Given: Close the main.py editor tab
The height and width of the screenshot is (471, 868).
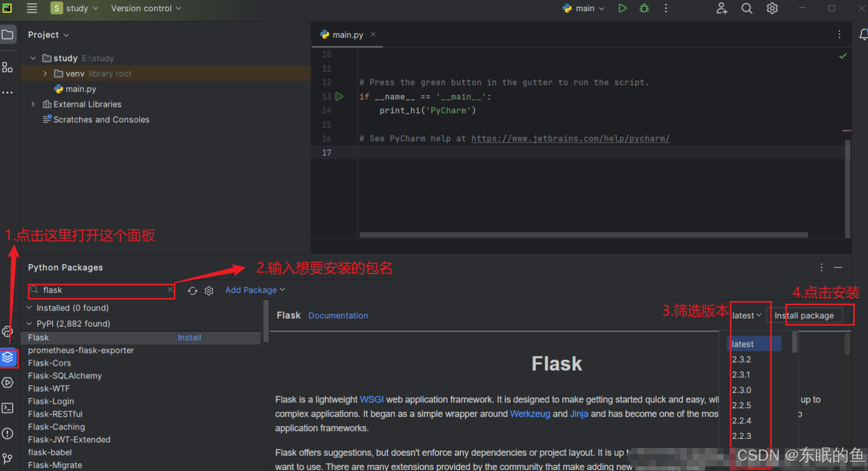Looking at the screenshot, I should [x=373, y=34].
